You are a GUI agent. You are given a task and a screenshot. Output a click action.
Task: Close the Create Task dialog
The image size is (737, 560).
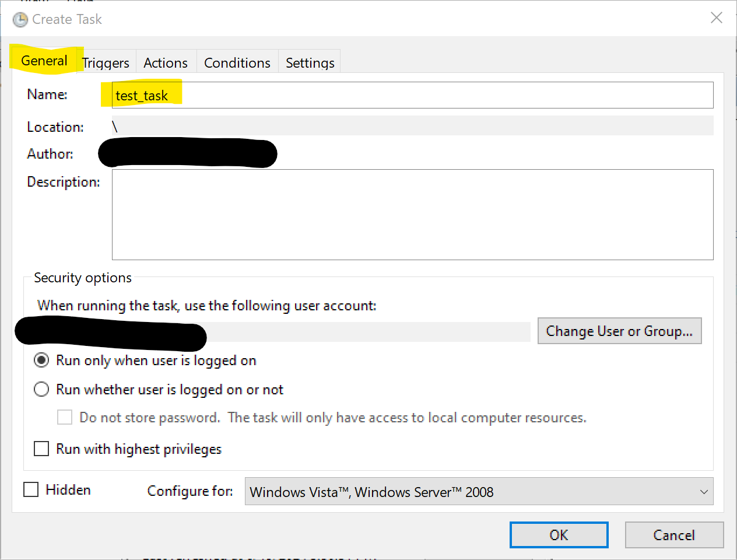[717, 17]
